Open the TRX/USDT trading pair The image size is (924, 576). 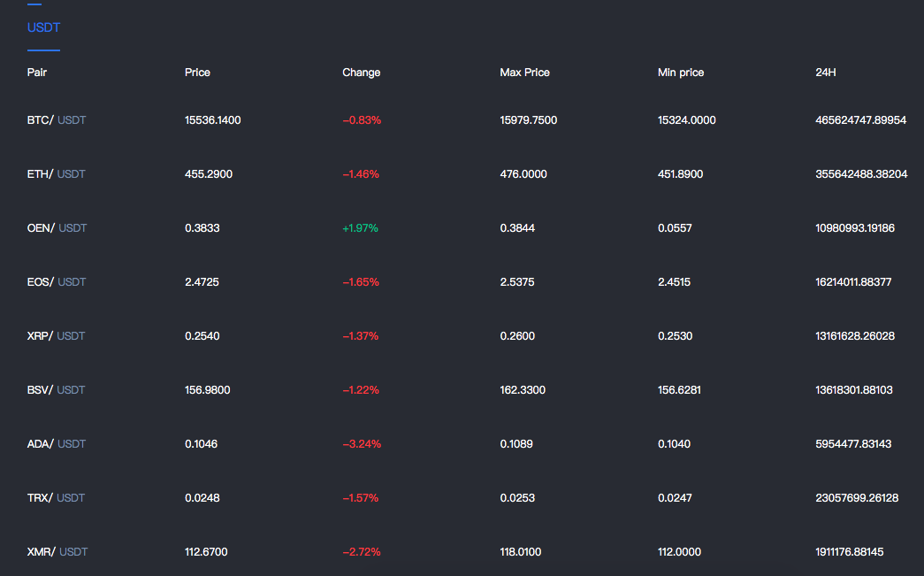pos(56,497)
